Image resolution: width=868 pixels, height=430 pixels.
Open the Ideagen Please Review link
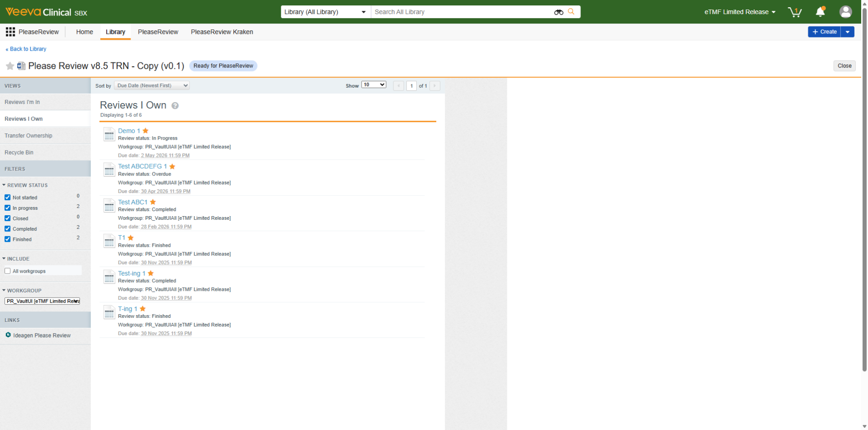[x=42, y=335]
